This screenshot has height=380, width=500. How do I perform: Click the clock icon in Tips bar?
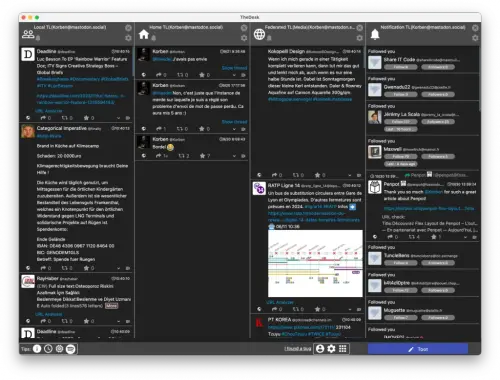click(48, 349)
